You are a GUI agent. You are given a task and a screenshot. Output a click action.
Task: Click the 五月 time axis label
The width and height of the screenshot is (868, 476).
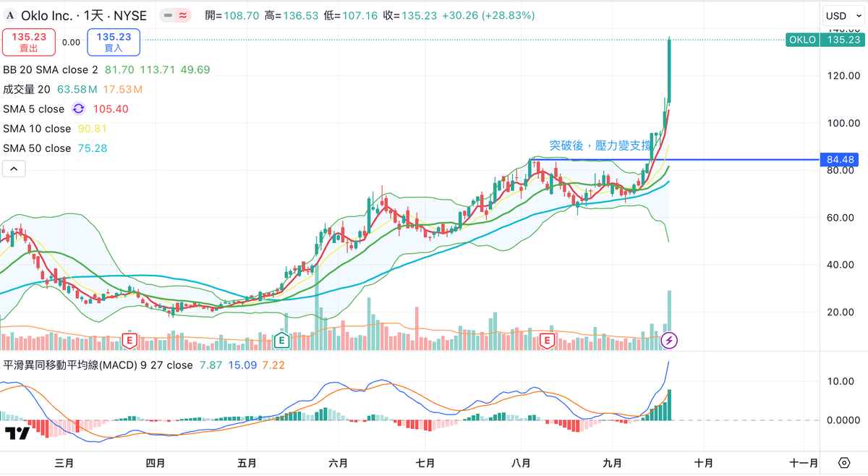point(247,463)
